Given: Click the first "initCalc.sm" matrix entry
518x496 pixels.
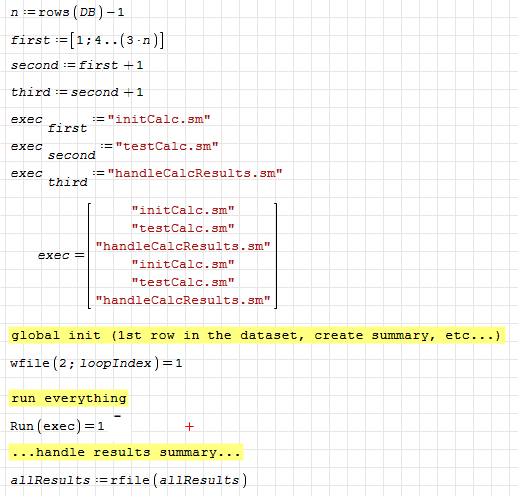Looking at the screenshot, I should pos(183,210).
